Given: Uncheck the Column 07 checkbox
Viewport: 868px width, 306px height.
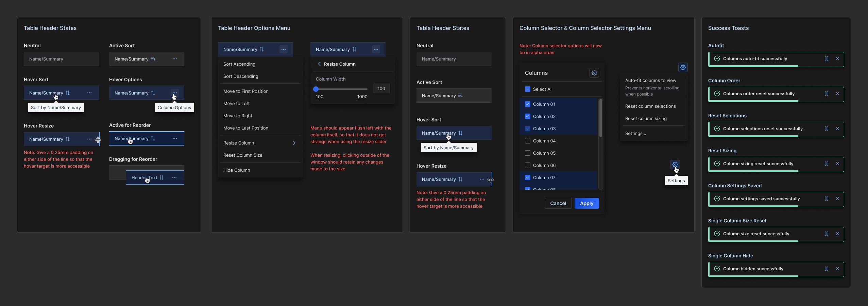Looking at the screenshot, I should pos(528,177).
